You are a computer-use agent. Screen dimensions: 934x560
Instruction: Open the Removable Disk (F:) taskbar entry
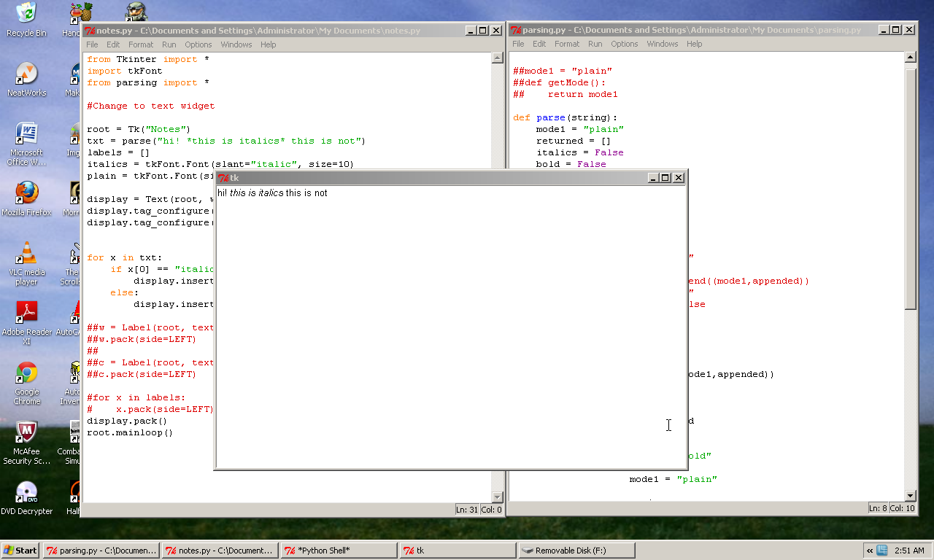(x=576, y=550)
